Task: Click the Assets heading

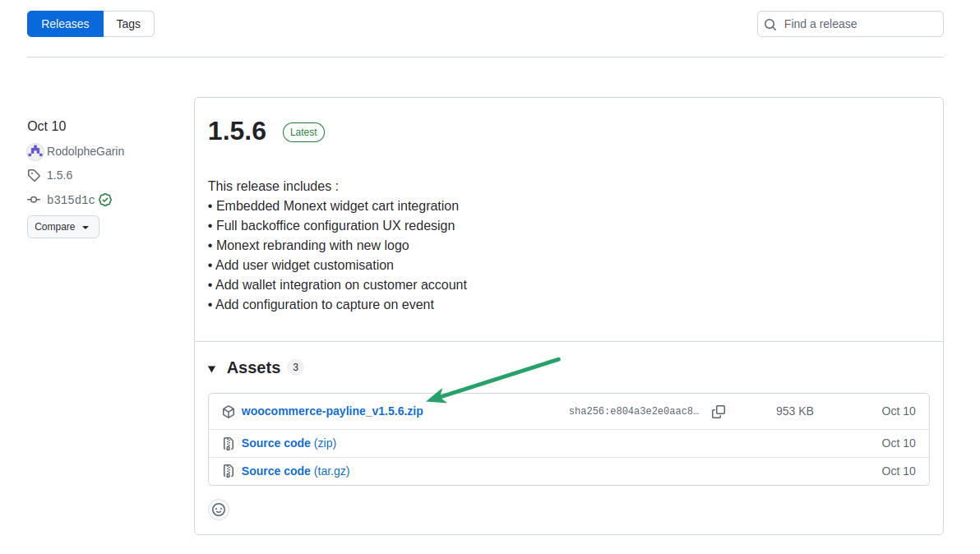Action: [x=253, y=368]
